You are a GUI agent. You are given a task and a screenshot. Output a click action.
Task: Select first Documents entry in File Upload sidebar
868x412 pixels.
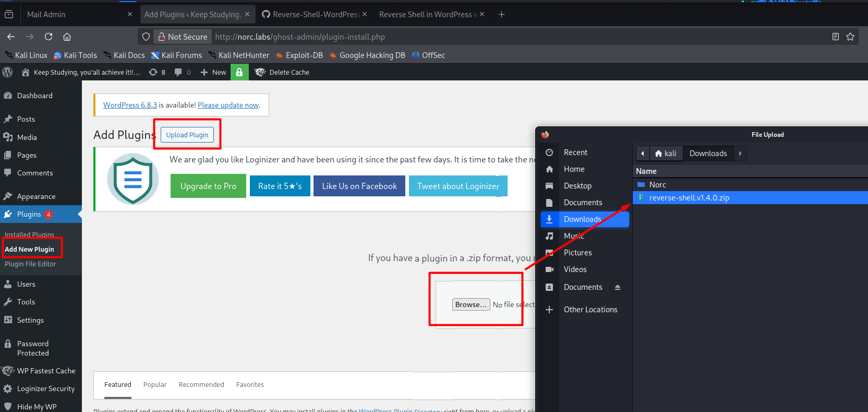585,203
